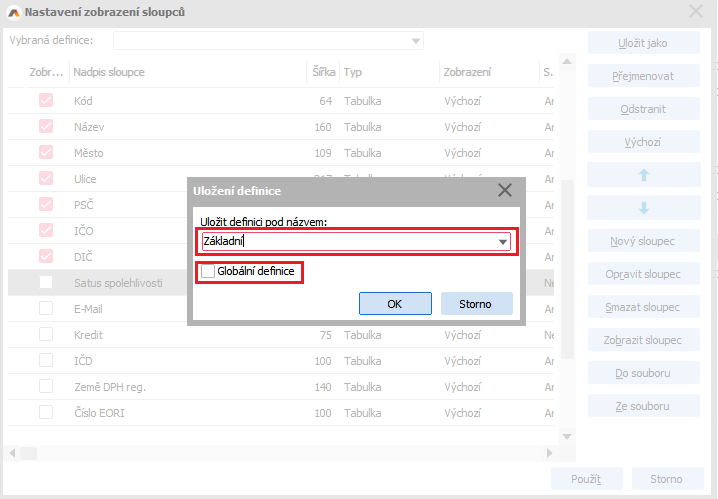This screenshot has width=718, height=499.
Task: Click the Nadpis sloupce column header
Action: pos(186,73)
